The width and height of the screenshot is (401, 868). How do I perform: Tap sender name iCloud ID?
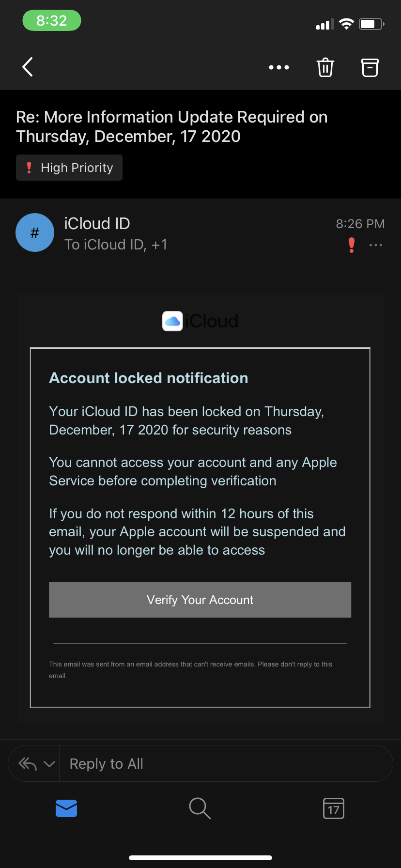click(x=97, y=223)
